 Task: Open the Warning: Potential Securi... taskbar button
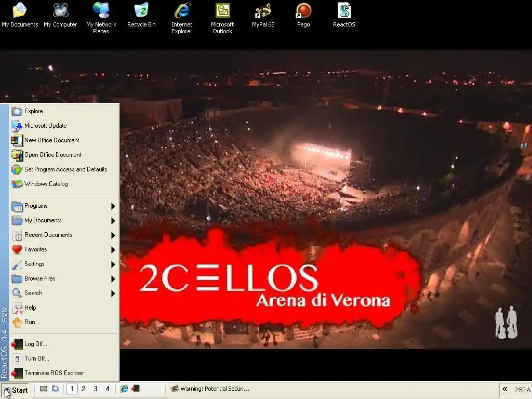[210, 389]
